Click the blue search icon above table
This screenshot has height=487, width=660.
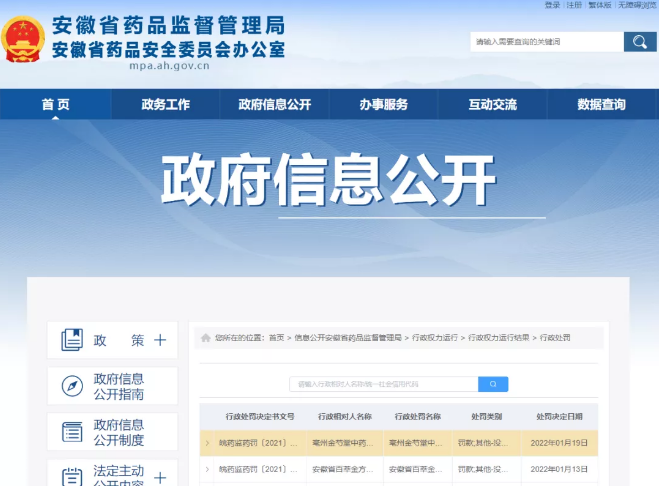(493, 384)
